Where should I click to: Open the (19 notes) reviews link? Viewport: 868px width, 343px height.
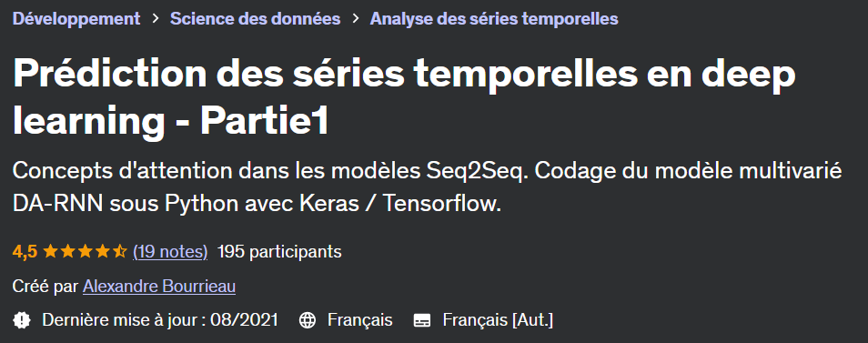tap(170, 252)
